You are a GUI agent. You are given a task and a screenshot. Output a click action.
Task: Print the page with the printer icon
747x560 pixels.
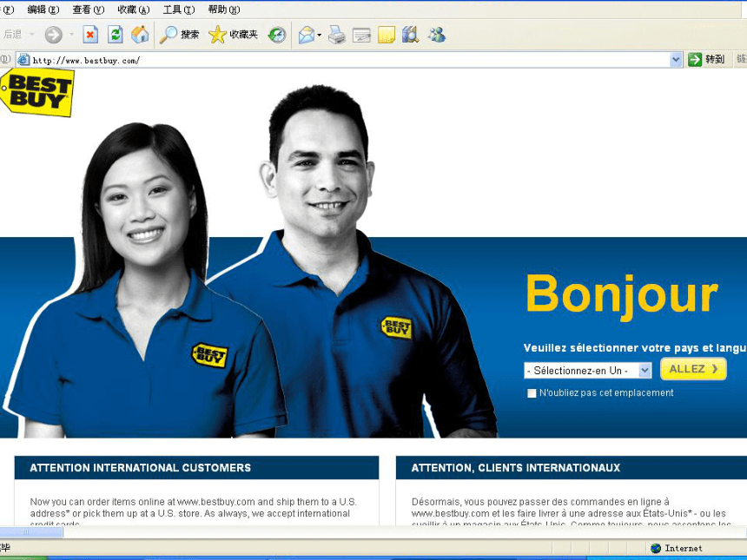(337, 35)
